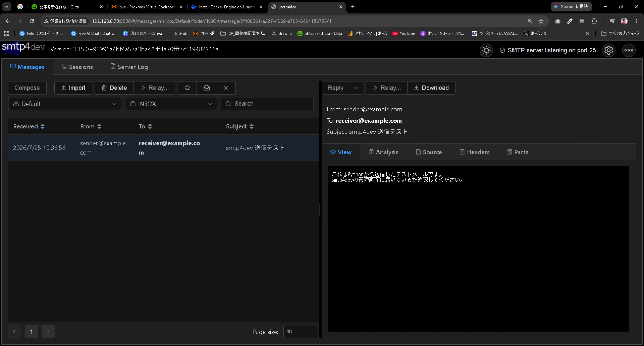The image size is (644, 346).
Task: Open the GitHub bookmark
Action: click(x=178, y=34)
